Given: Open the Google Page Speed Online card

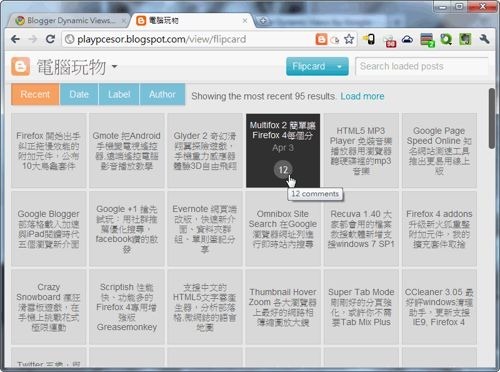Looking at the screenshot, I should point(439,151).
